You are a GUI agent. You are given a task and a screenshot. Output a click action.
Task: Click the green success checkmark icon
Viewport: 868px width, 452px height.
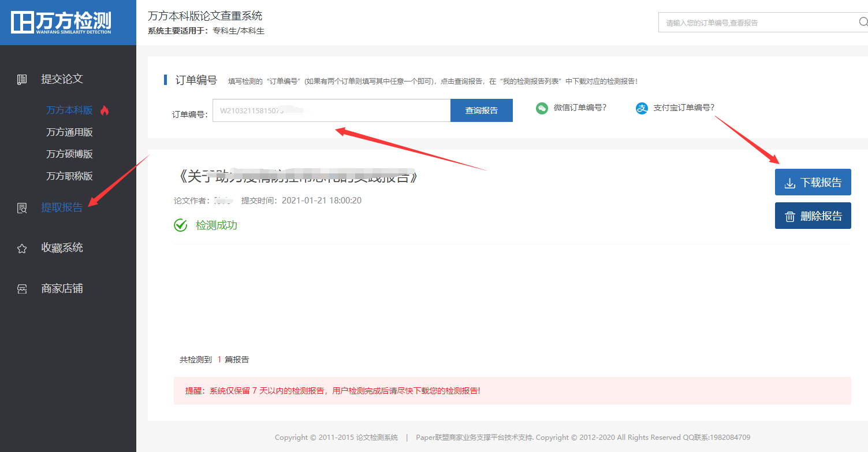click(181, 225)
